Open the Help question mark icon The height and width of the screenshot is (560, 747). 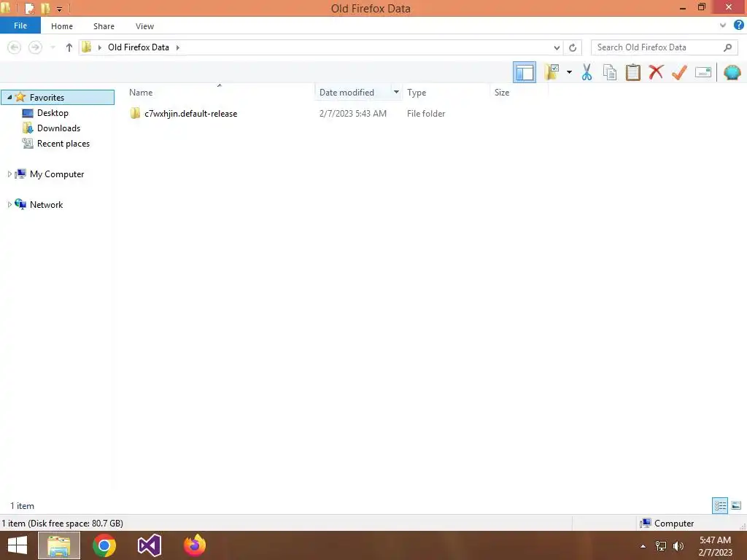pos(739,26)
